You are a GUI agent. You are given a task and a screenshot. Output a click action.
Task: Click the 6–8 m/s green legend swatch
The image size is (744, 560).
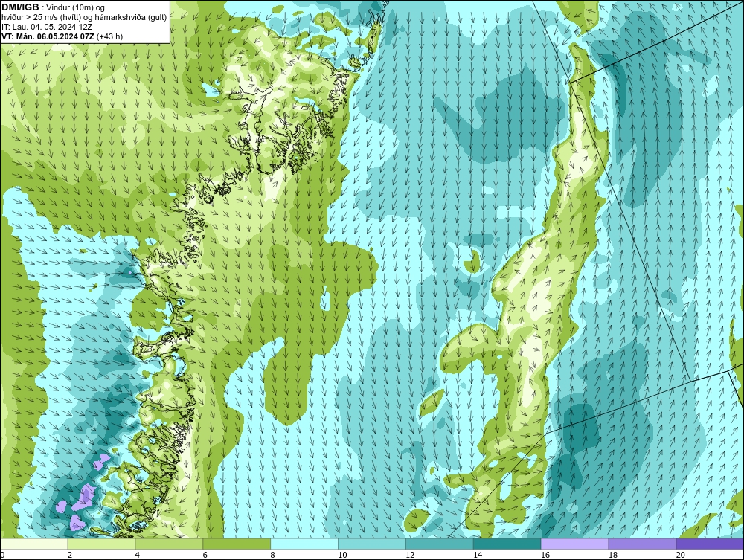[x=237, y=544]
